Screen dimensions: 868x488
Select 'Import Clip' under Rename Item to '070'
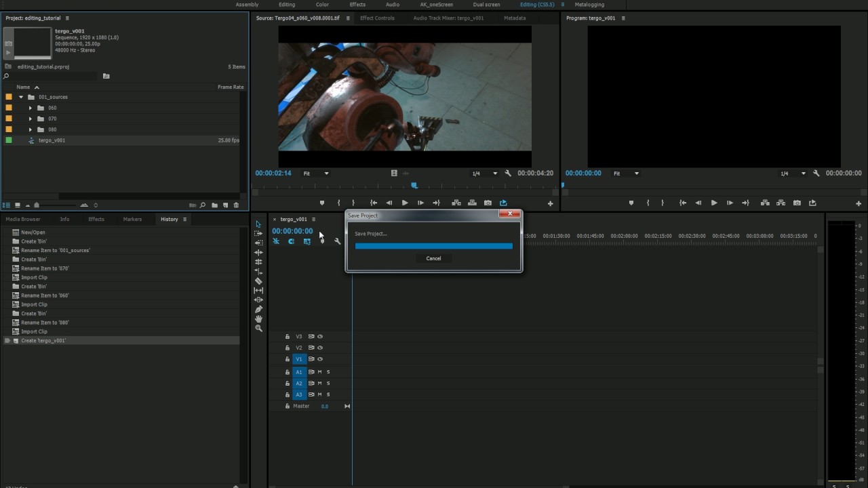34,277
